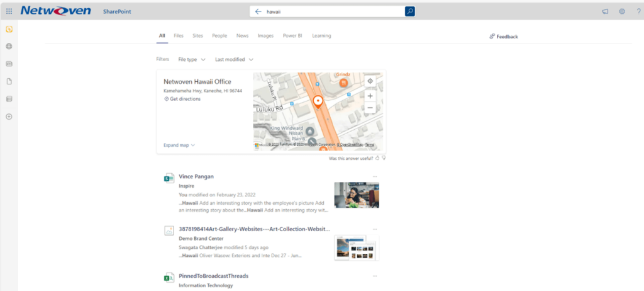The width and height of the screenshot is (644, 291).
Task: Zoom out the map with minus button
Action: click(370, 108)
